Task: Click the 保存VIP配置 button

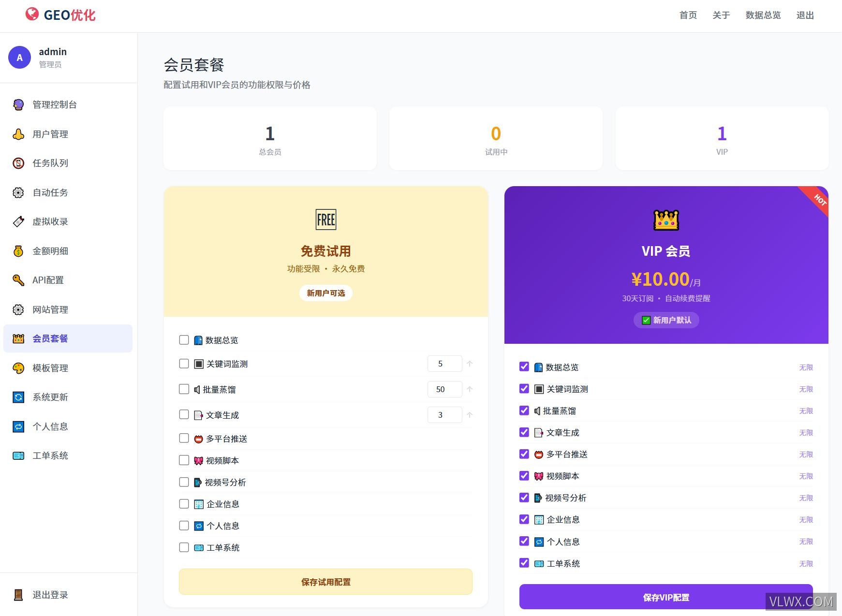Action: tap(666, 597)
